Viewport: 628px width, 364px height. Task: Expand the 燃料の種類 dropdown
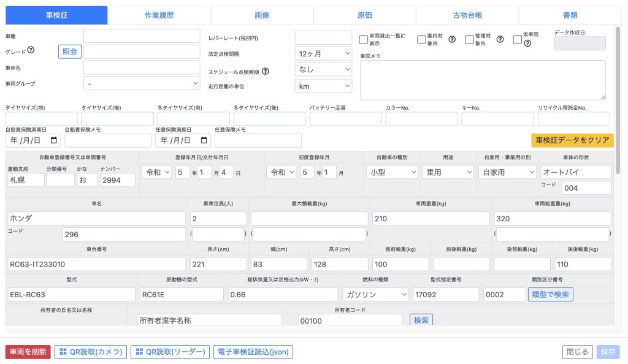point(375,295)
